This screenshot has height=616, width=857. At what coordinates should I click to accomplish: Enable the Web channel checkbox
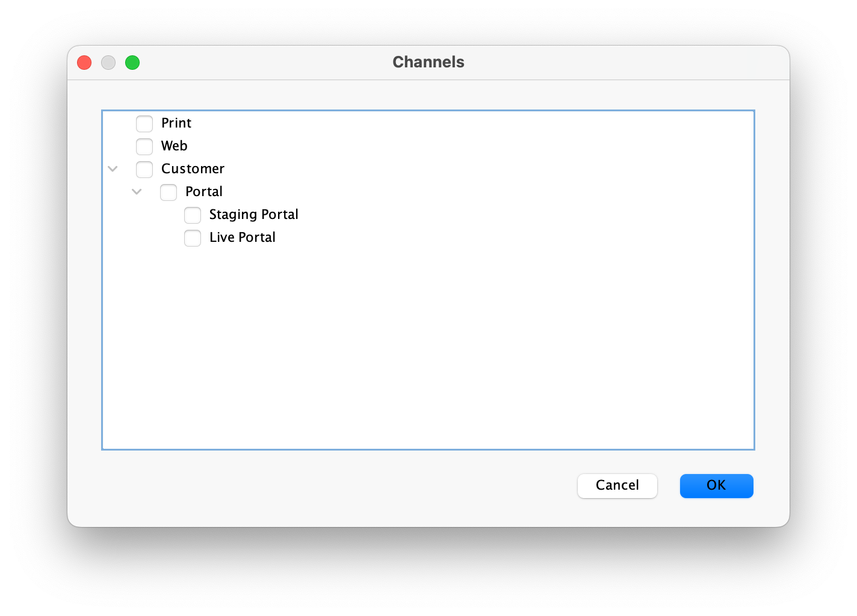(144, 146)
